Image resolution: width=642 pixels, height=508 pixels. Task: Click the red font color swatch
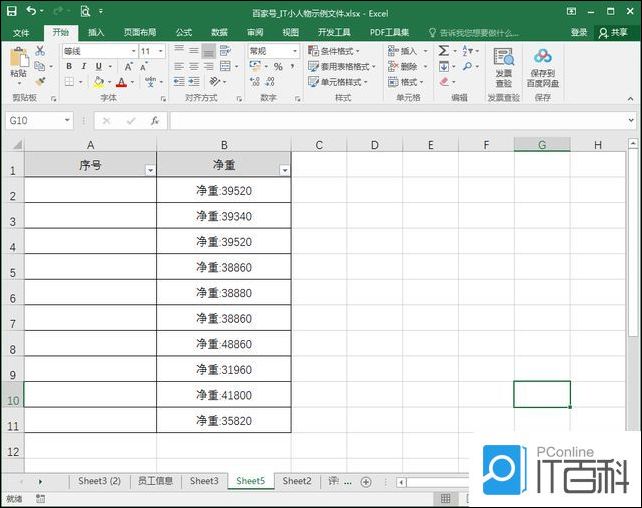pos(120,83)
